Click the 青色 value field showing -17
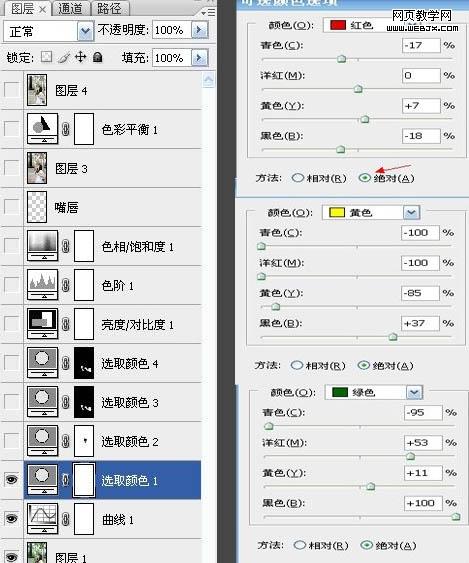469x563 pixels. [x=421, y=45]
